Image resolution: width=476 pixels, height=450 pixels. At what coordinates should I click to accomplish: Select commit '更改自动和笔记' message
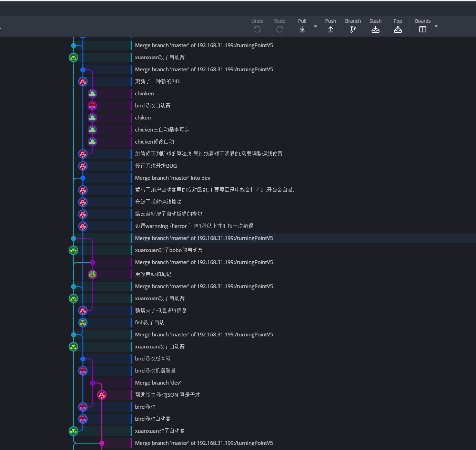point(153,274)
